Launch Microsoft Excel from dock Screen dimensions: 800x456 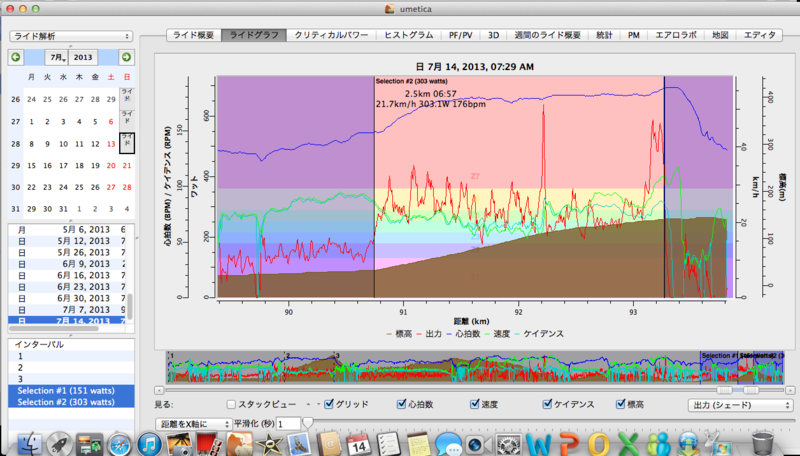click(x=628, y=444)
